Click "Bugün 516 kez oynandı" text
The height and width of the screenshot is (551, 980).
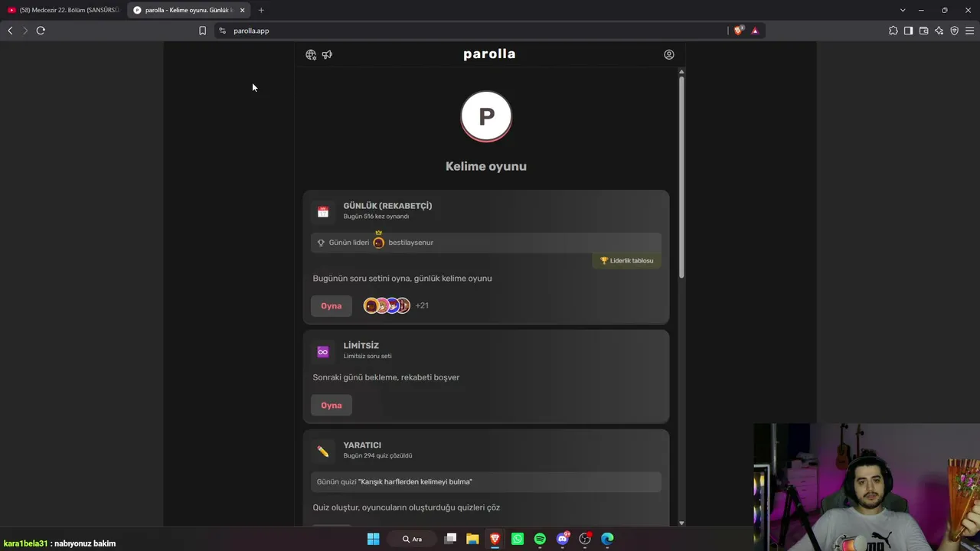pos(376,217)
